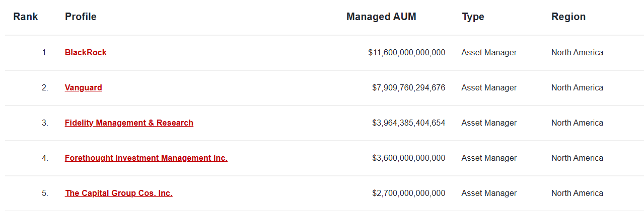Open the BlackRock profile link
The image size is (644, 211).
[86, 52]
